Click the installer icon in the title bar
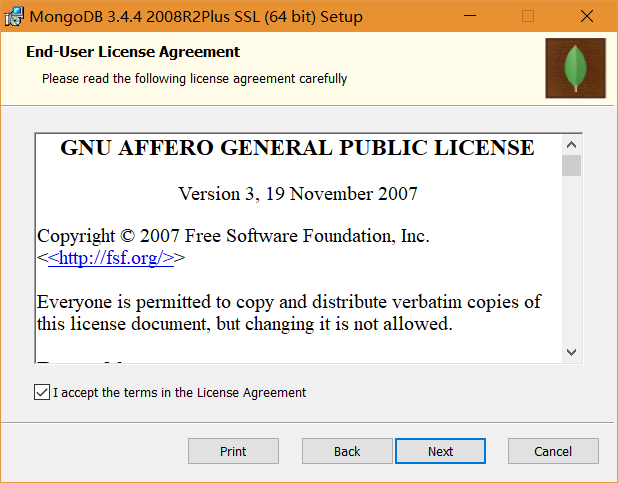This screenshot has height=483, width=618. click(x=15, y=17)
